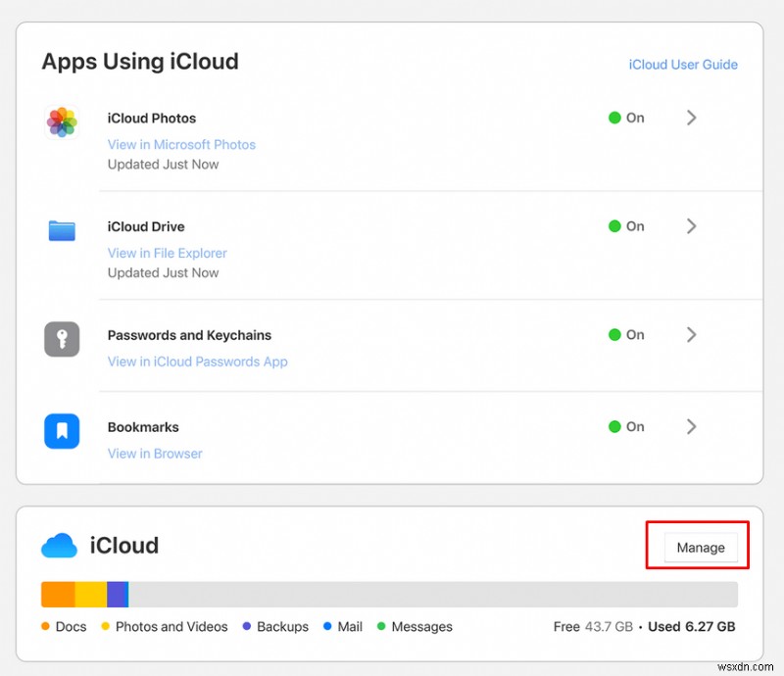Click the Bookmarks blue icon
This screenshot has height=676, width=784.
point(62,431)
